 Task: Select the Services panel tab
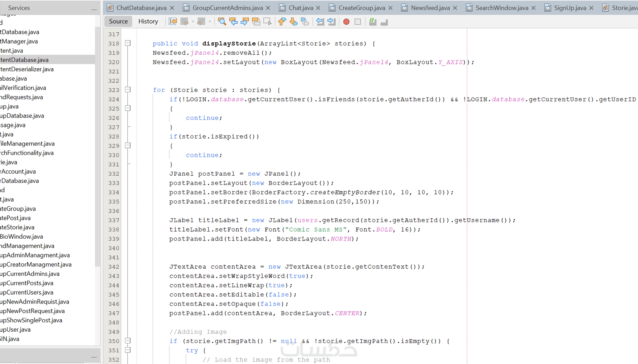click(x=19, y=8)
